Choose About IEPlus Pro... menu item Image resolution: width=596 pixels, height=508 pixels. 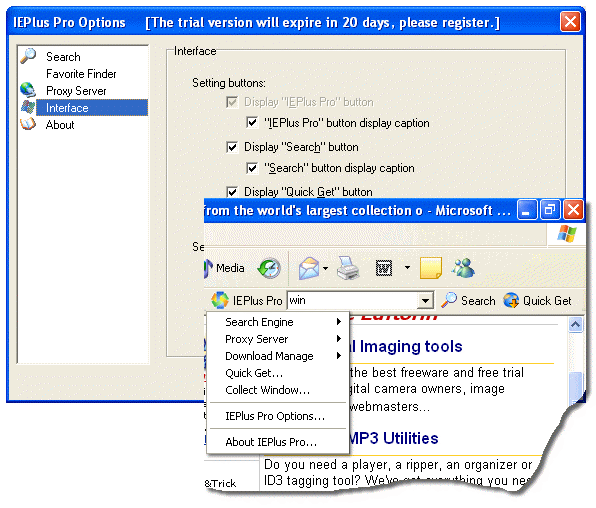[278, 442]
